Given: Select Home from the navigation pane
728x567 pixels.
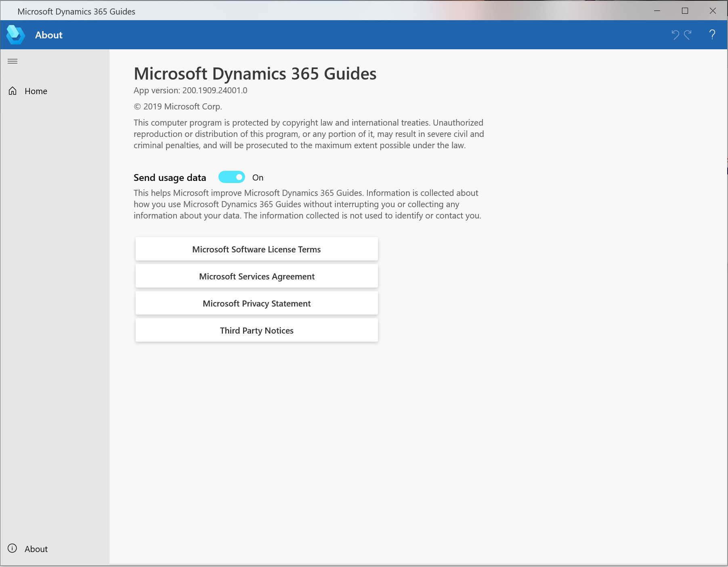Looking at the screenshot, I should point(36,91).
